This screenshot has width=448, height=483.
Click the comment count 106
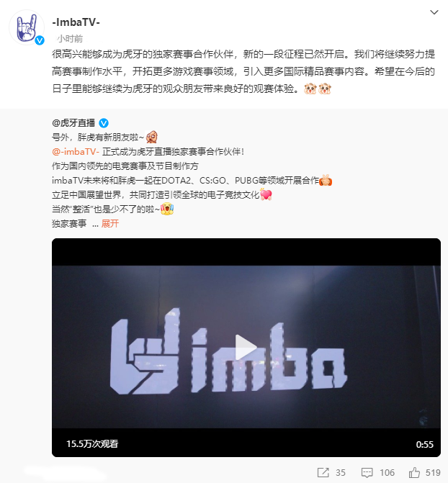pos(387,473)
